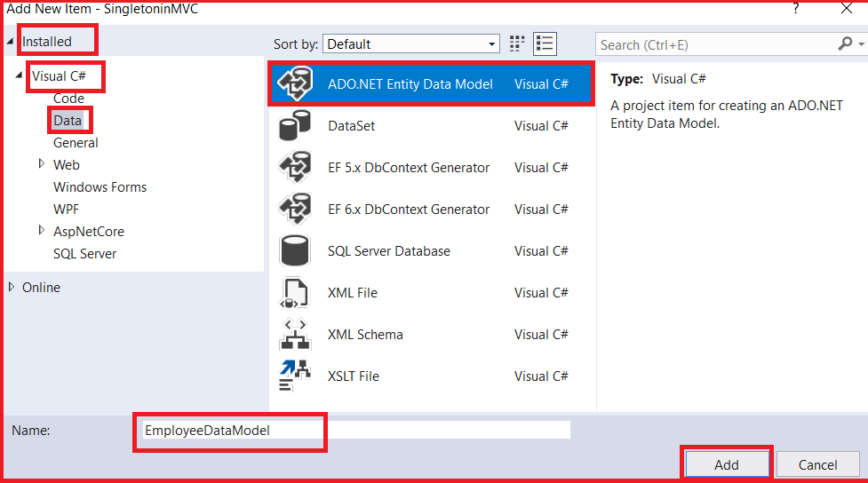Switch to small icons grid view
Viewport: 868px width, 483px height.
(517, 44)
